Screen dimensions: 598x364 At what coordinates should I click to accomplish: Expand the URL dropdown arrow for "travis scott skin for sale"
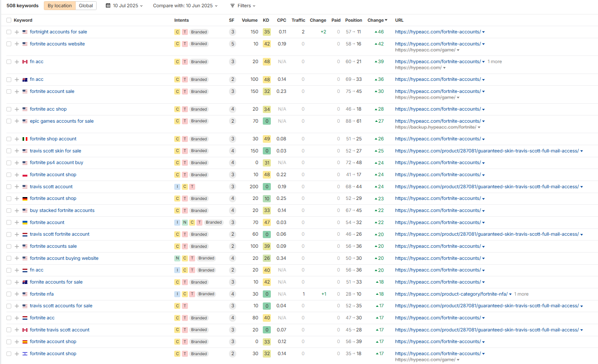pos(582,151)
